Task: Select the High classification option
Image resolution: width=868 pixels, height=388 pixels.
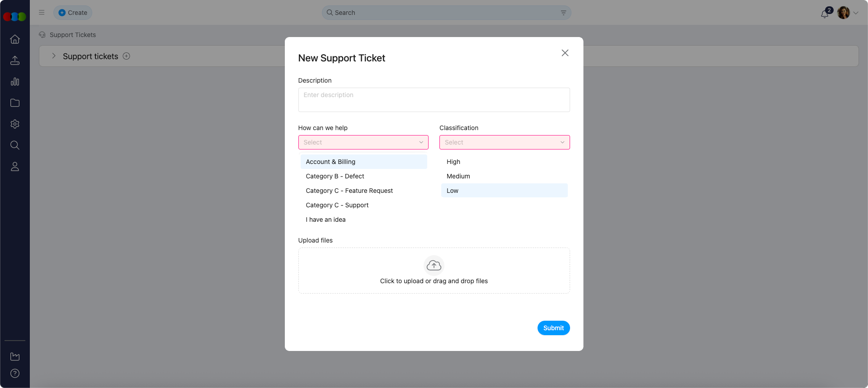Action: point(453,161)
